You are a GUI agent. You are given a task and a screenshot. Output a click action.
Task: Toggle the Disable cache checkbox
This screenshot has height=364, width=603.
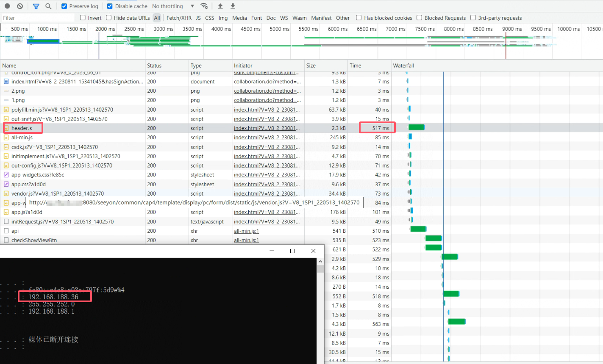pyautogui.click(x=110, y=6)
